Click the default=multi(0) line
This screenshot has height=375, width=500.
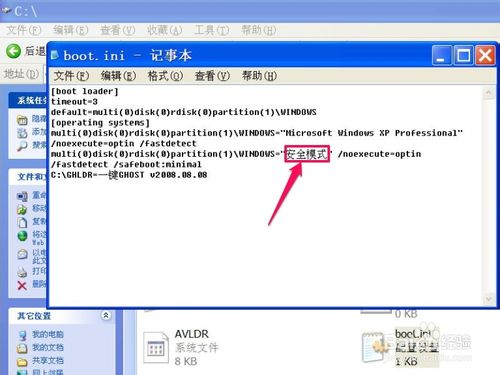184,112
